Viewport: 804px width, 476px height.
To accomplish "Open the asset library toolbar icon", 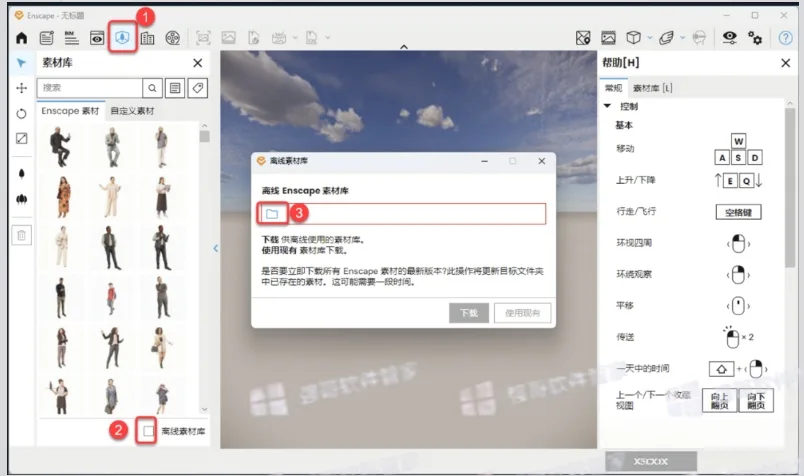I will pos(122,37).
